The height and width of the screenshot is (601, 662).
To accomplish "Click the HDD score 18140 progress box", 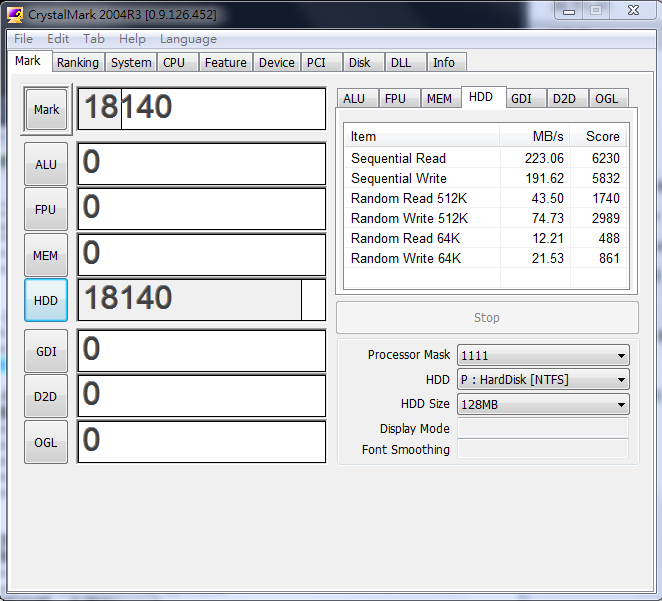I will pyautogui.click(x=202, y=300).
